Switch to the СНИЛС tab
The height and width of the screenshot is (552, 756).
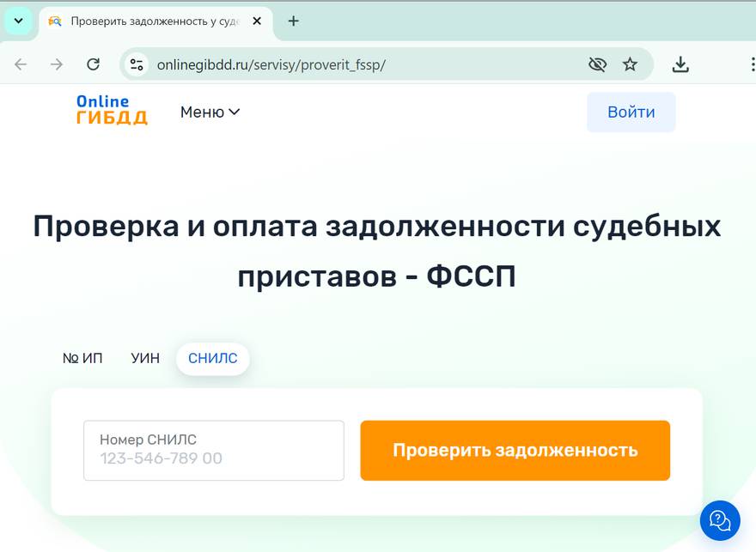[x=212, y=358]
